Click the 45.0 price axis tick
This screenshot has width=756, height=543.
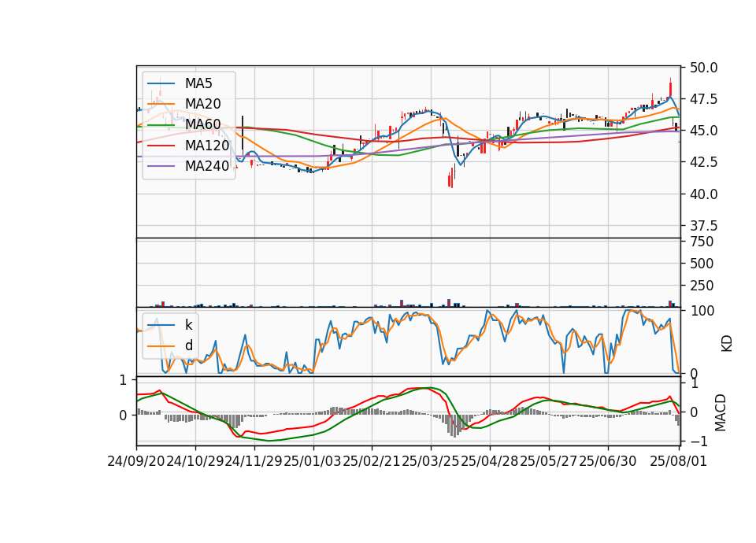coord(703,131)
